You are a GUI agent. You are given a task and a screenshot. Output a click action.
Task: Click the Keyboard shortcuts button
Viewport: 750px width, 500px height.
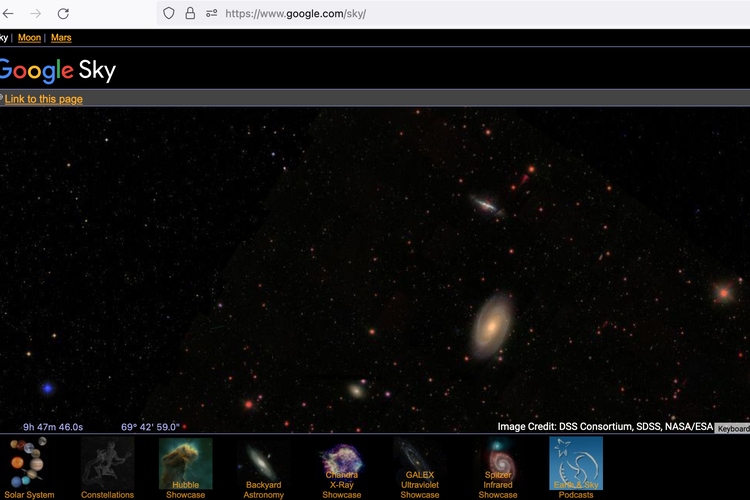[732, 428]
